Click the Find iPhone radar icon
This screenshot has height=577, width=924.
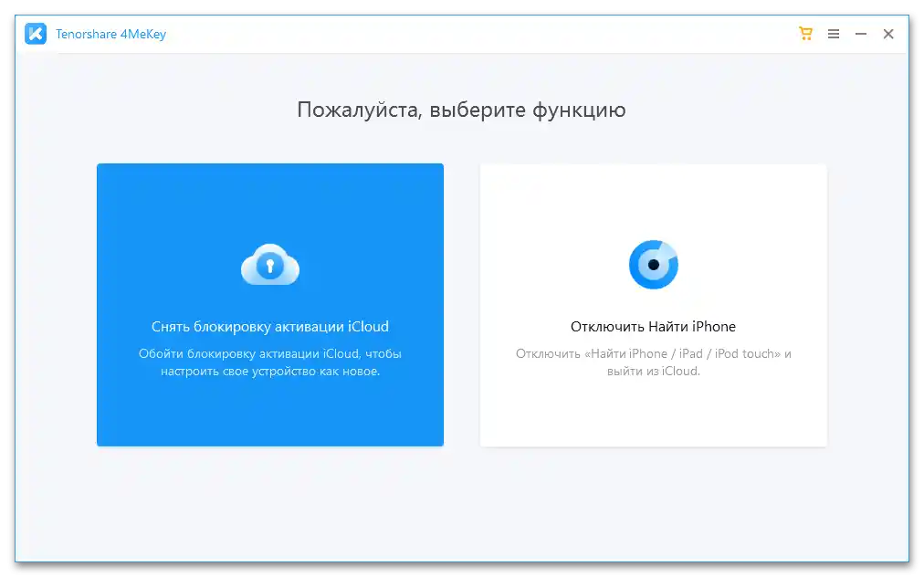coord(654,265)
